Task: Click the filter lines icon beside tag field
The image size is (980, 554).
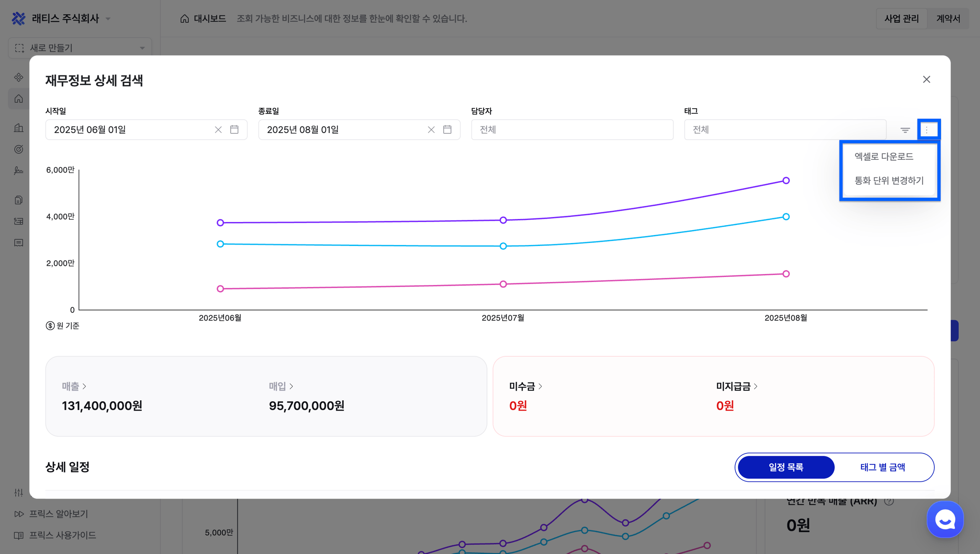Action: [905, 130]
